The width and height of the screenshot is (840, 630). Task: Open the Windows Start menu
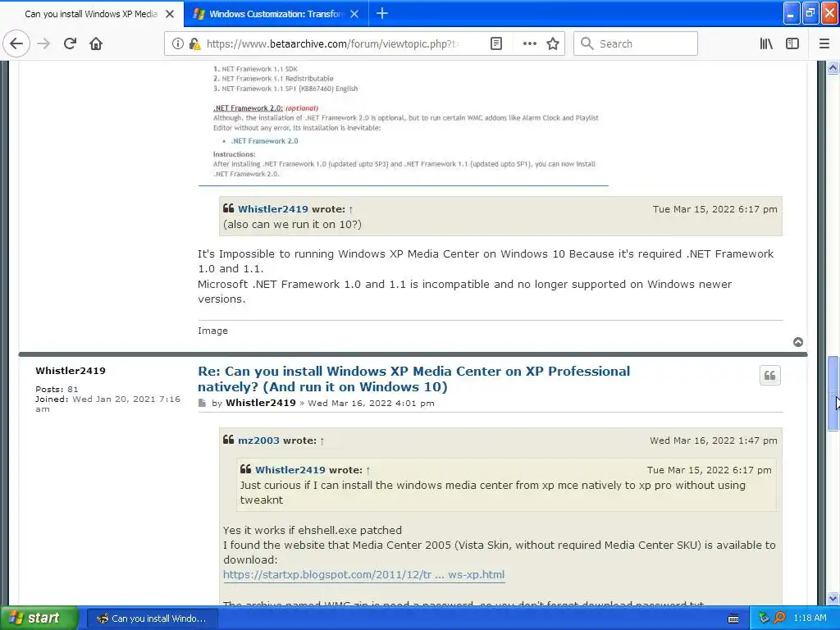[x=39, y=619]
